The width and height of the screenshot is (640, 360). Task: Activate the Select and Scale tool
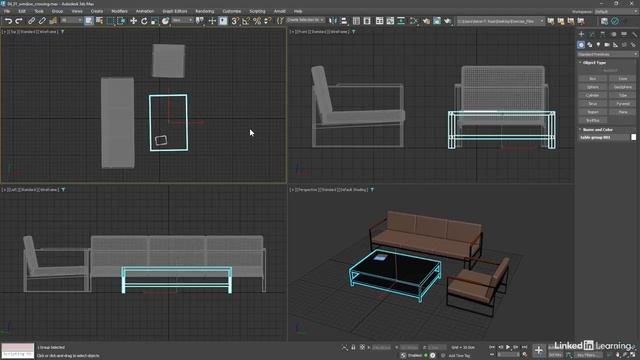coord(155,20)
